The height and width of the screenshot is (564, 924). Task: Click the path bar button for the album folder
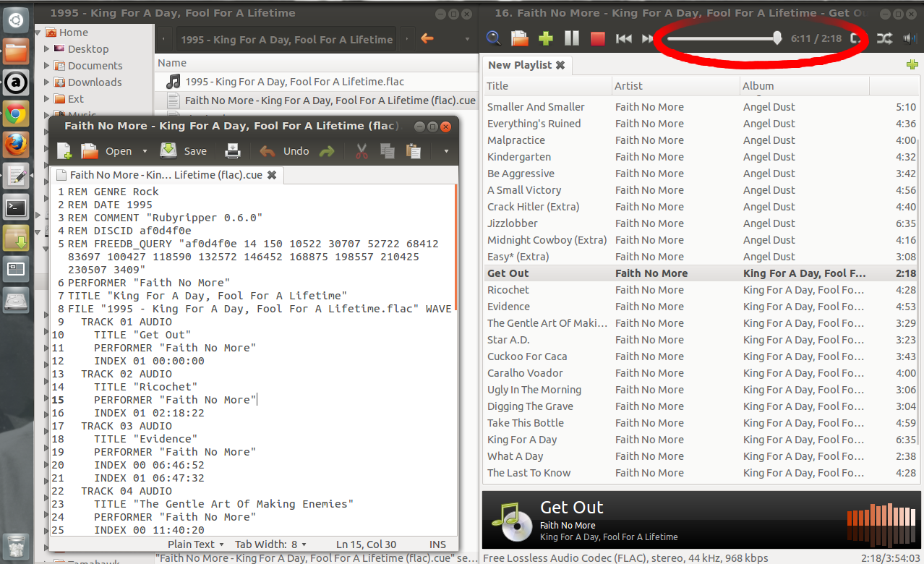click(x=286, y=40)
